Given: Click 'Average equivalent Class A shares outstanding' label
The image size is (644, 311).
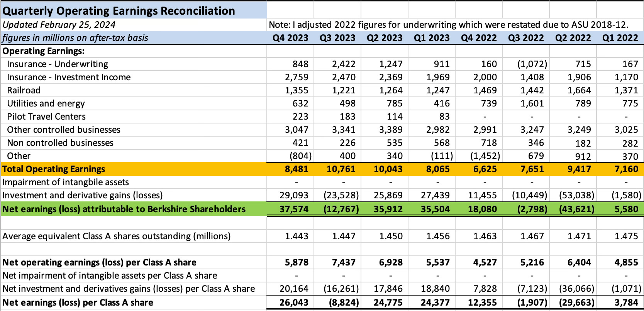Looking at the screenshot, I should click(117, 236).
